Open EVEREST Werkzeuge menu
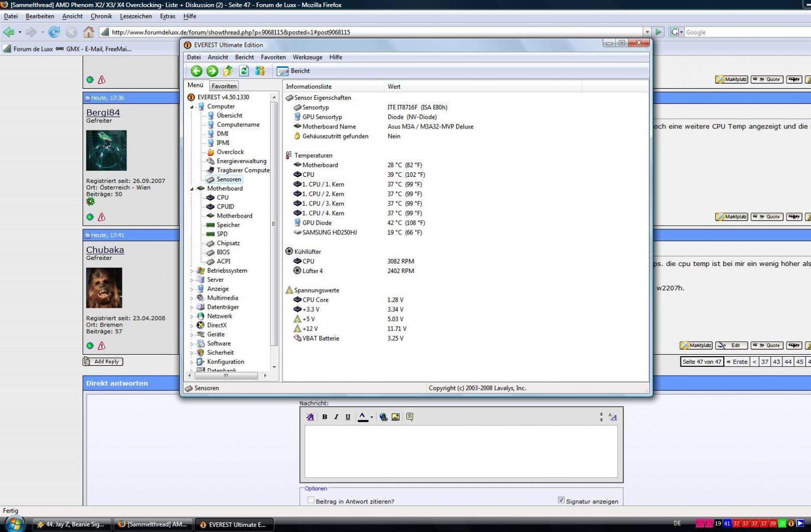811x532 pixels. [x=307, y=57]
